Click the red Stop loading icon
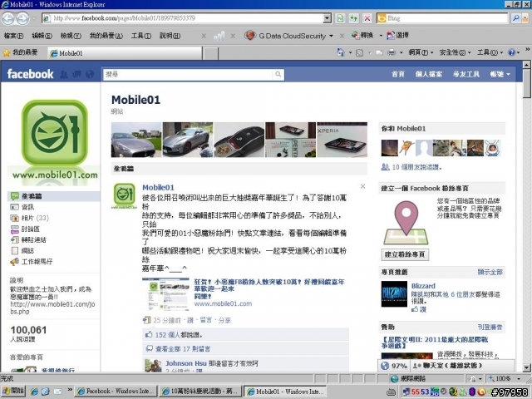 click(367, 18)
